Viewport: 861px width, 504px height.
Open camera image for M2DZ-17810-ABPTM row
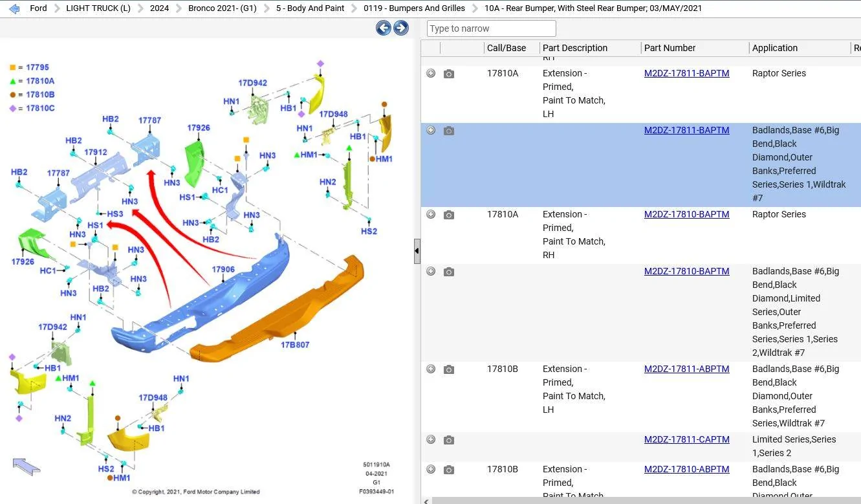point(449,470)
